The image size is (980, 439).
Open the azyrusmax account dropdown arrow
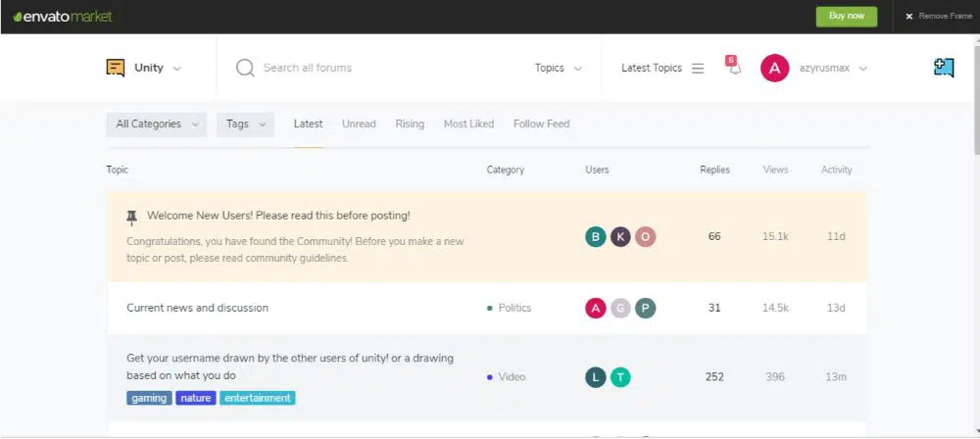tap(863, 69)
